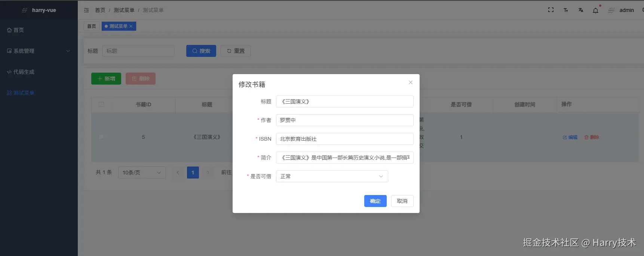
Task: Click the 《三国演义》 table cell
Action: (207, 137)
